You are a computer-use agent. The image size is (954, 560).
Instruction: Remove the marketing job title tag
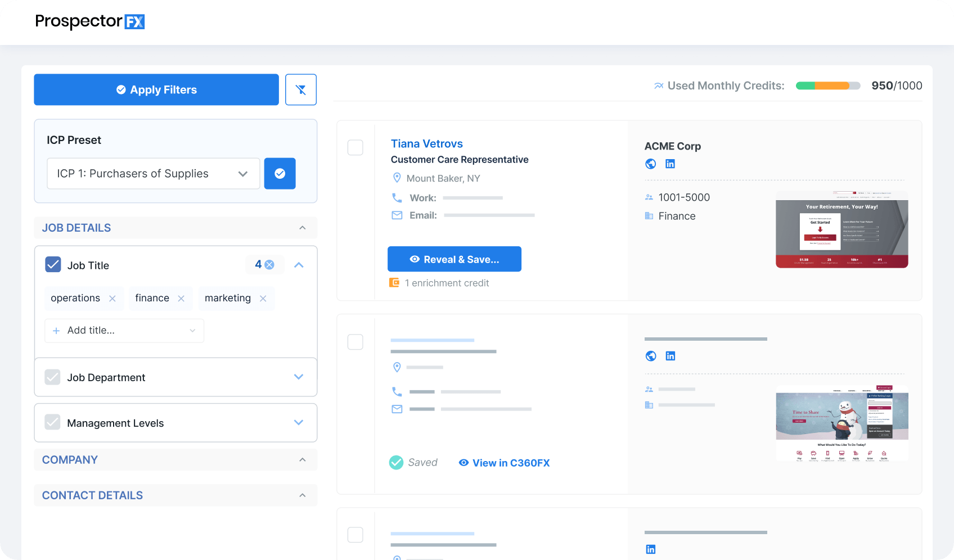(x=263, y=299)
